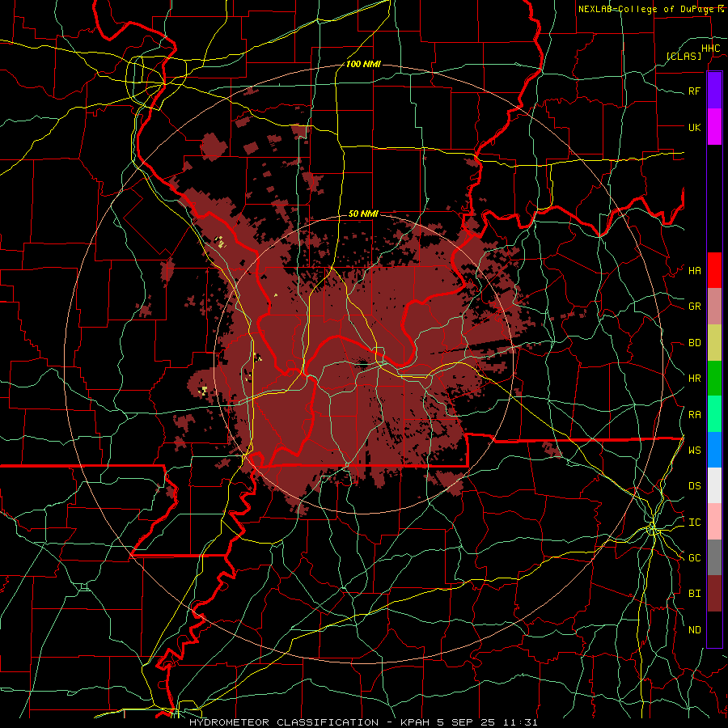Screen dimensions: 728x728
Task: Click the BD yellow legend swatch
Action: tap(714, 343)
